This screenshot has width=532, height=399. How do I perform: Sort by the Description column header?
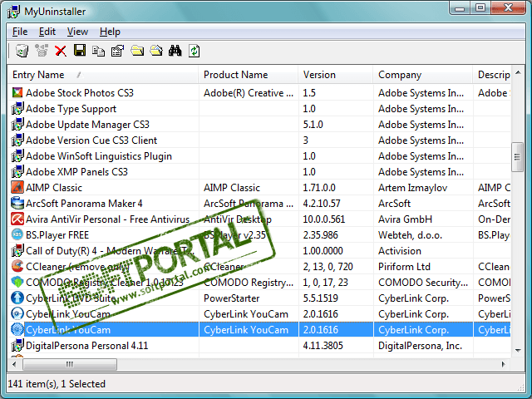point(491,75)
